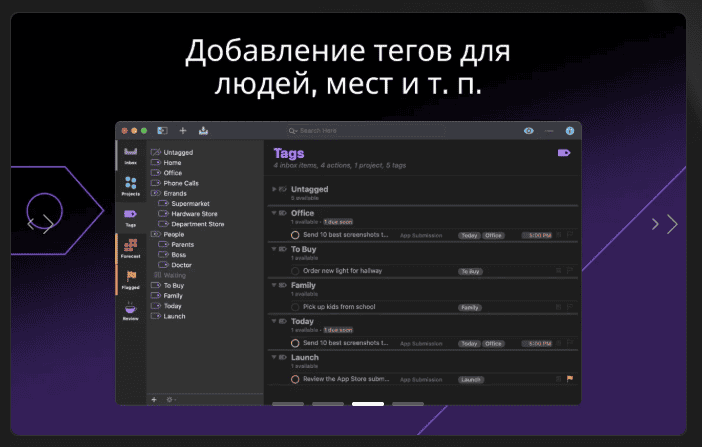
Task: Collapse the Family group
Action: point(274,285)
